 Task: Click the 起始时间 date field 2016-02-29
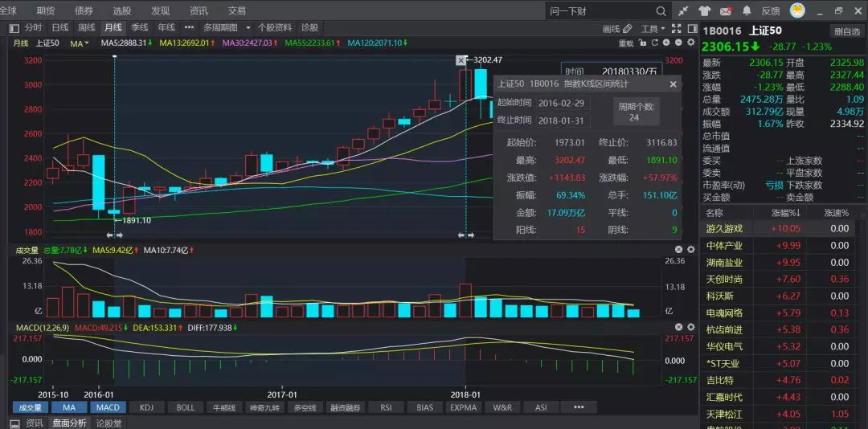point(563,103)
